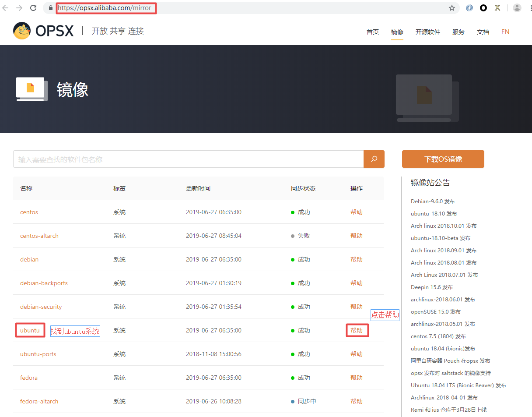Open the debian-security mirror link
This screenshot has height=417, width=532.
click(41, 307)
